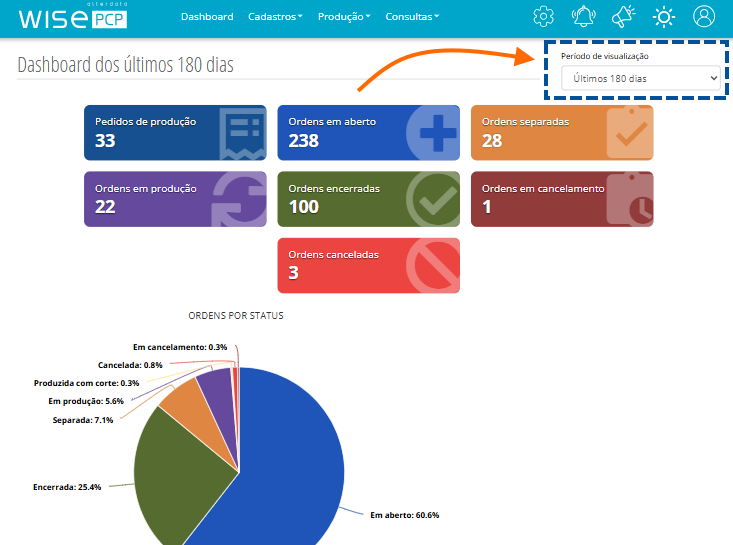This screenshot has width=733, height=545.
Task: Open the Ordens canceladas card
Action: coord(368,265)
